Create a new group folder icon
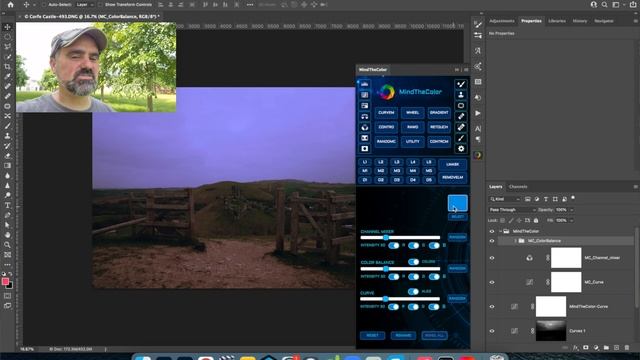 click(606, 348)
